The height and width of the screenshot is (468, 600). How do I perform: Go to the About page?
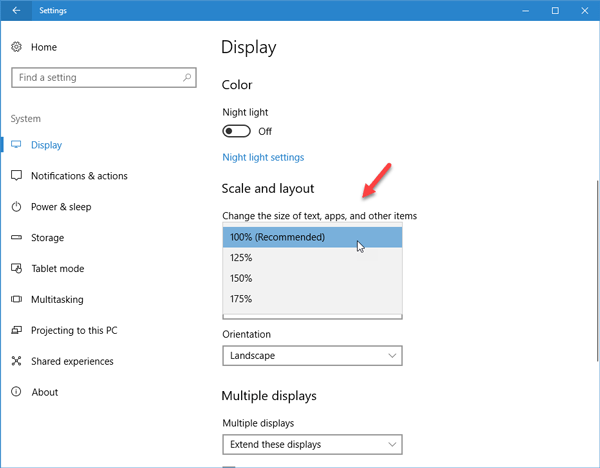coord(44,392)
